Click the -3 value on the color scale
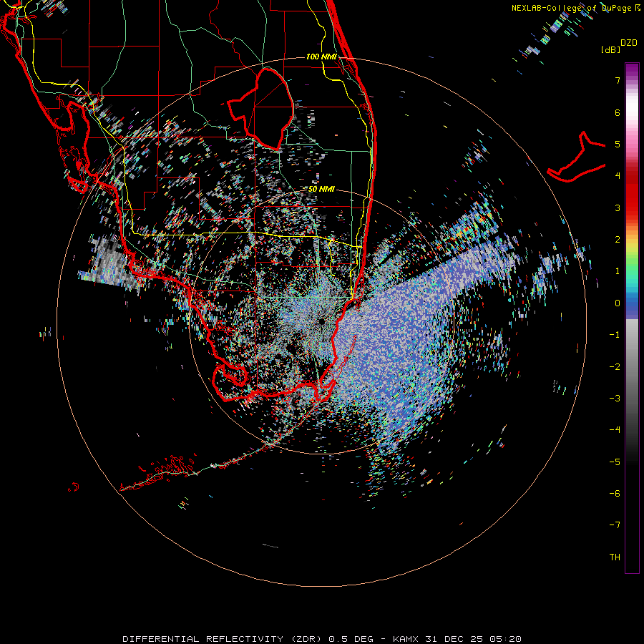This screenshot has height=644, width=644. pos(615,399)
